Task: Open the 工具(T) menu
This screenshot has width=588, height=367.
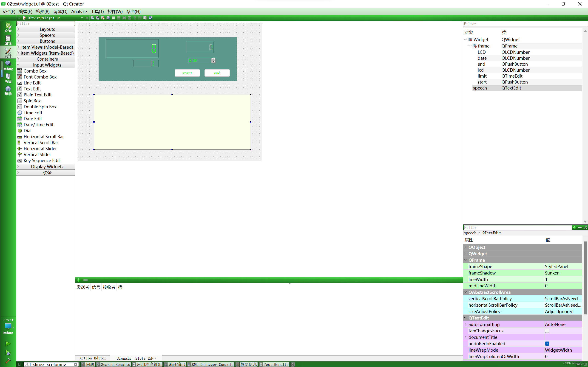Action: pyautogui.click(x=97, y=11)
